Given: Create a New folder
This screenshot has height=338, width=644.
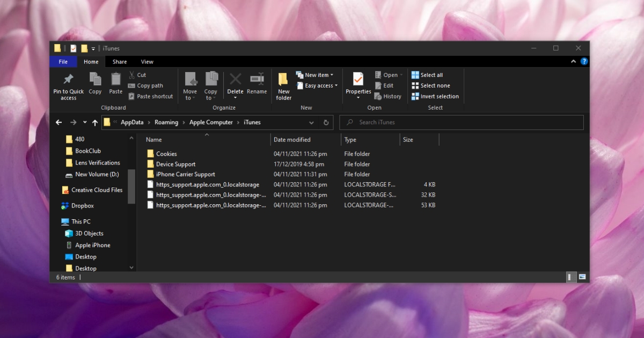Looking at the screenshot, I should pos(284,86).
